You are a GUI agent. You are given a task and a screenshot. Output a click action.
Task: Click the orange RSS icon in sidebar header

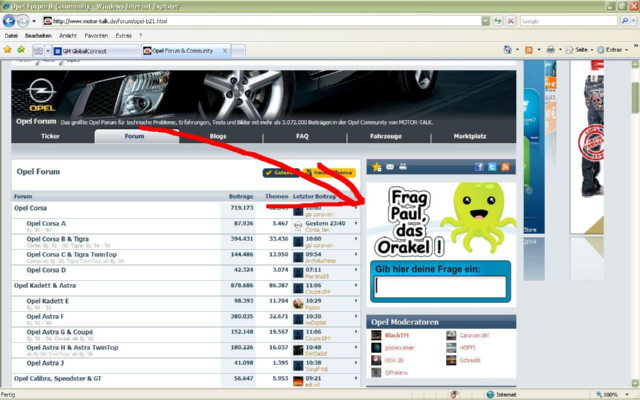505,167
